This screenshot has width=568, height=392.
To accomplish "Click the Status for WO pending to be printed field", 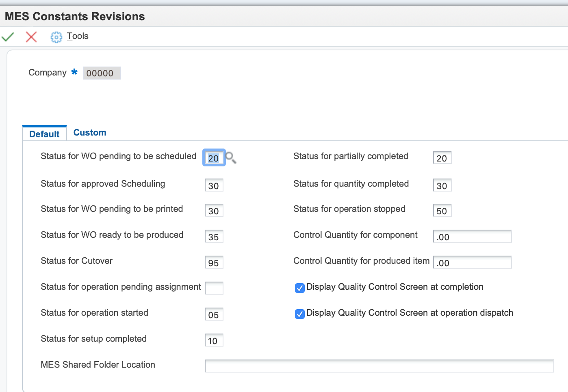I will [x=214, y=211].
